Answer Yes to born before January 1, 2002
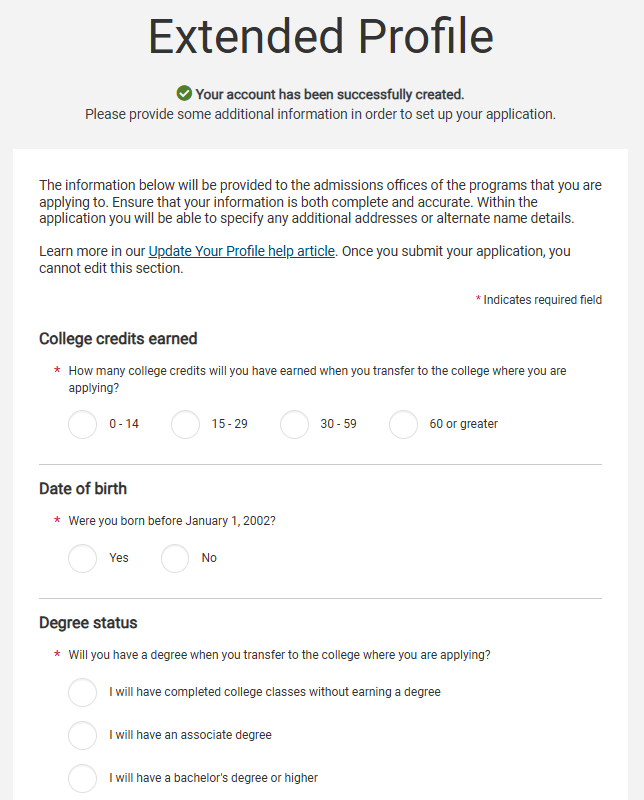644x800 pixels. [x=83, y=558]
